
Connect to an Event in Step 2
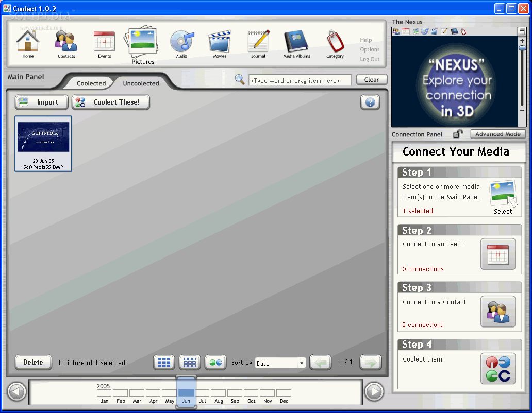click(498, 254)
